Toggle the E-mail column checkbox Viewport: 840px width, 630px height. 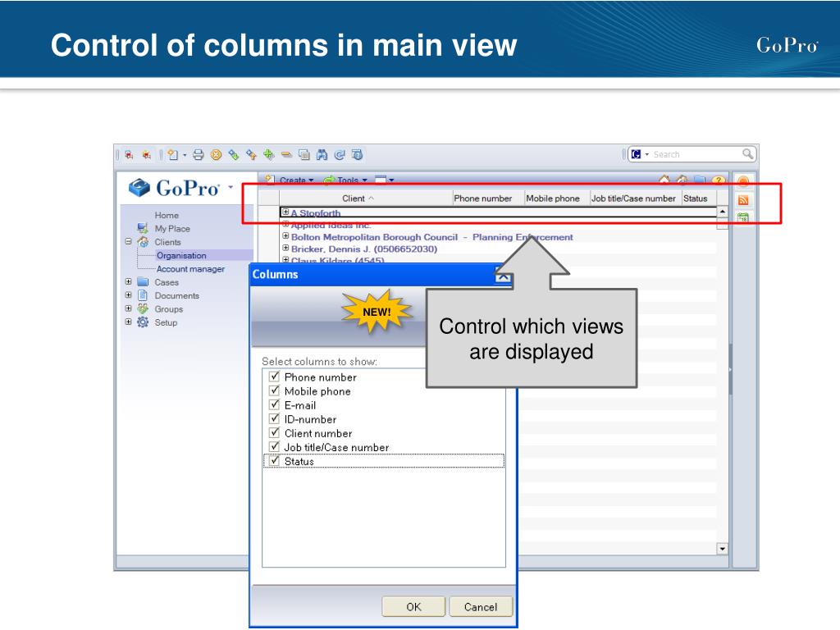274,404
